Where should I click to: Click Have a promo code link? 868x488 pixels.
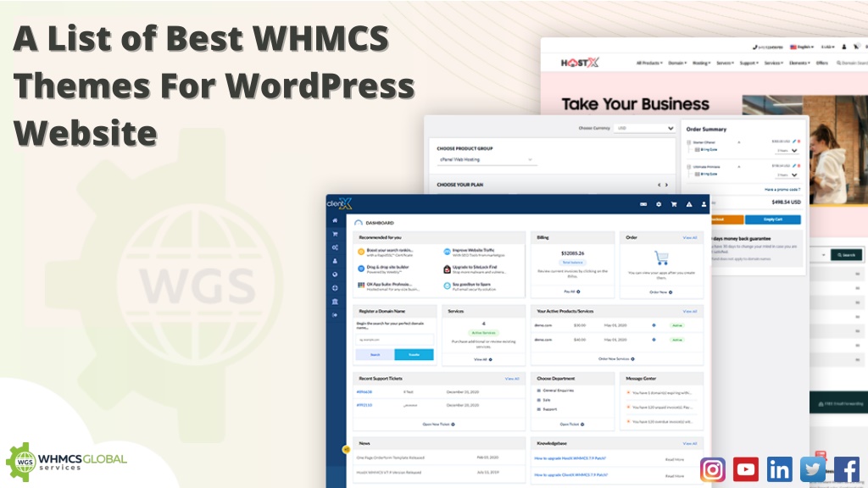coord(782,190)
